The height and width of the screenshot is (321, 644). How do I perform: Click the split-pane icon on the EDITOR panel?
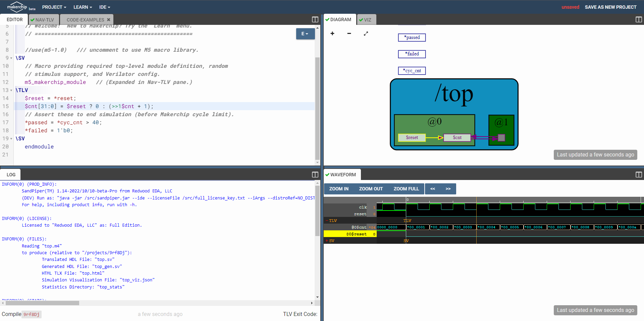315,19
